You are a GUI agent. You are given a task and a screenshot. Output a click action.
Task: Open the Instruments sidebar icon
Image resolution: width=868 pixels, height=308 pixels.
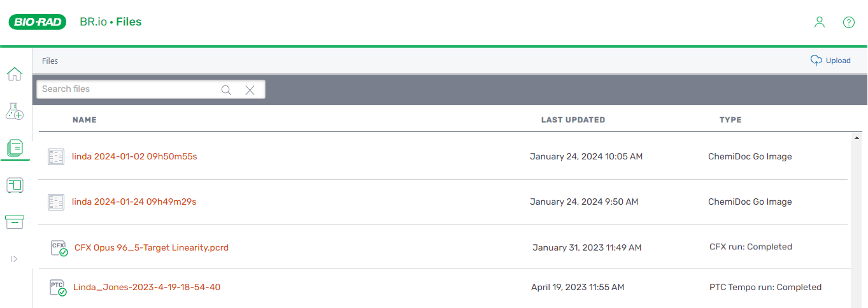pos(14,186)
